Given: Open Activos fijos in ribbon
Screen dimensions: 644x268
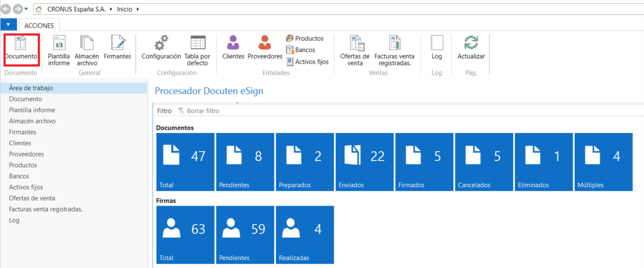Looking at the screenshot, I should (x=307, y=62).
